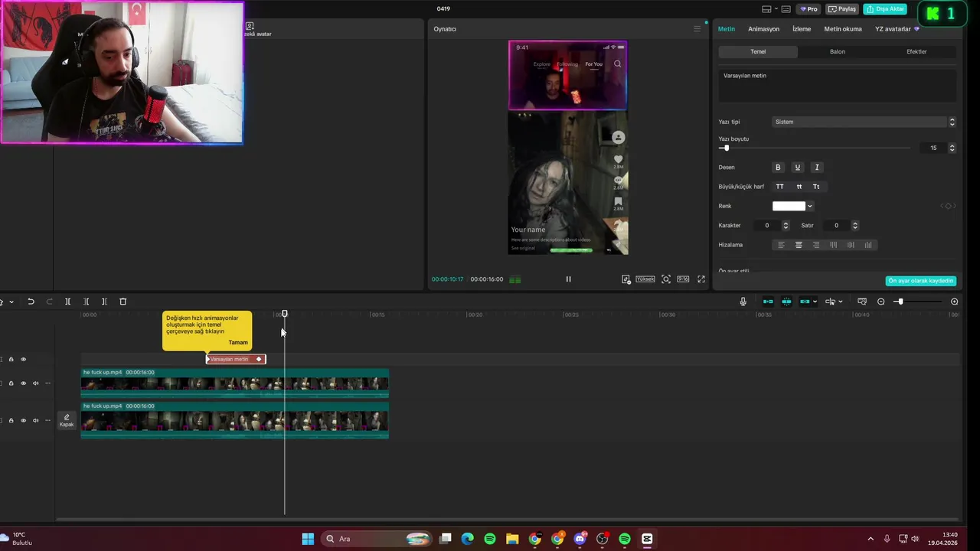Open the player audio render icon

(x=626, y=279)
